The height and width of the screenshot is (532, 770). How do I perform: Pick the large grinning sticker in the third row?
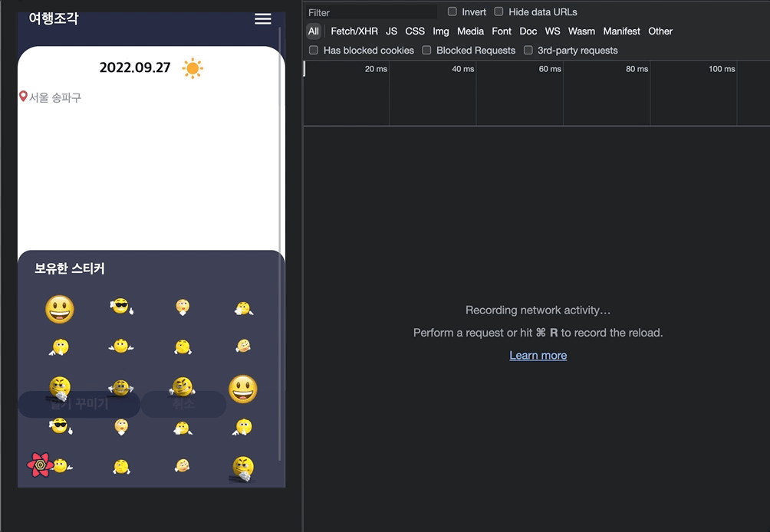(242, 389)
